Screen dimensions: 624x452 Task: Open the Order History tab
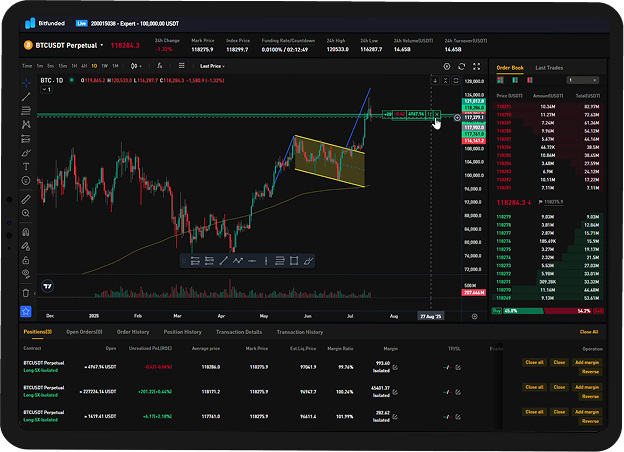pos(132,331)
